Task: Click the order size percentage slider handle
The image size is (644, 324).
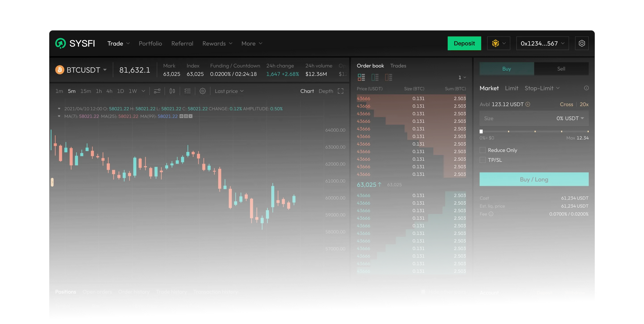Action: tap(481, 131)
